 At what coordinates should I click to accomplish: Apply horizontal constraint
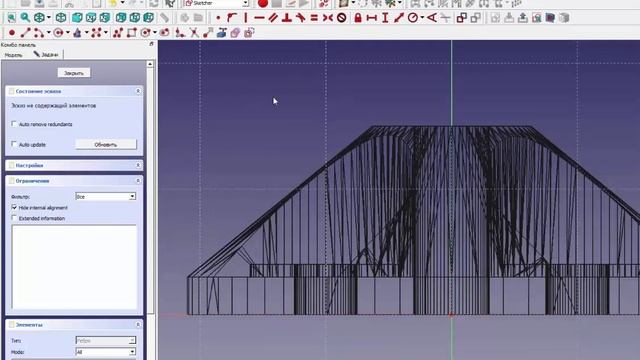[259, 18]
